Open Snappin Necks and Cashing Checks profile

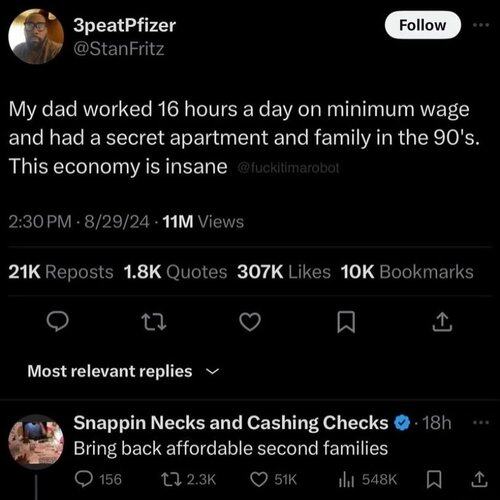36,442
